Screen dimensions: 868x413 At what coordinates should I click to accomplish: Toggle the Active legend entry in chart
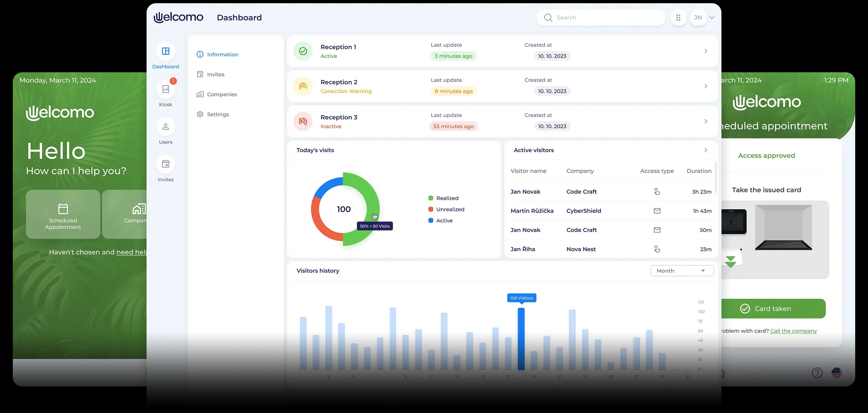444,221
